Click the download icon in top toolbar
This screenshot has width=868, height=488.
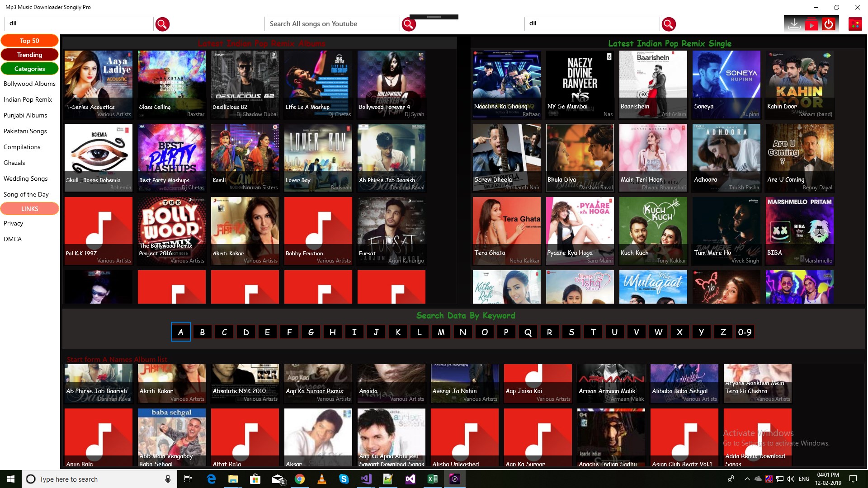coord(794,23)
